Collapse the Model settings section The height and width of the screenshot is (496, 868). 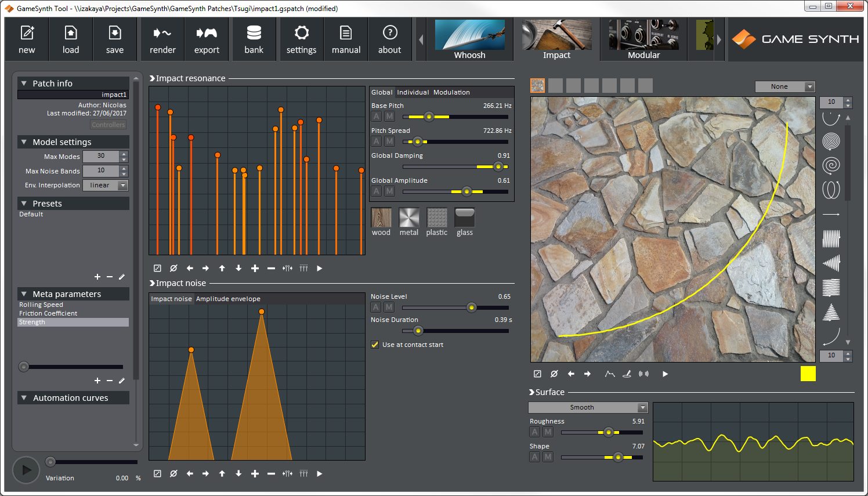(x=24, y=142)
